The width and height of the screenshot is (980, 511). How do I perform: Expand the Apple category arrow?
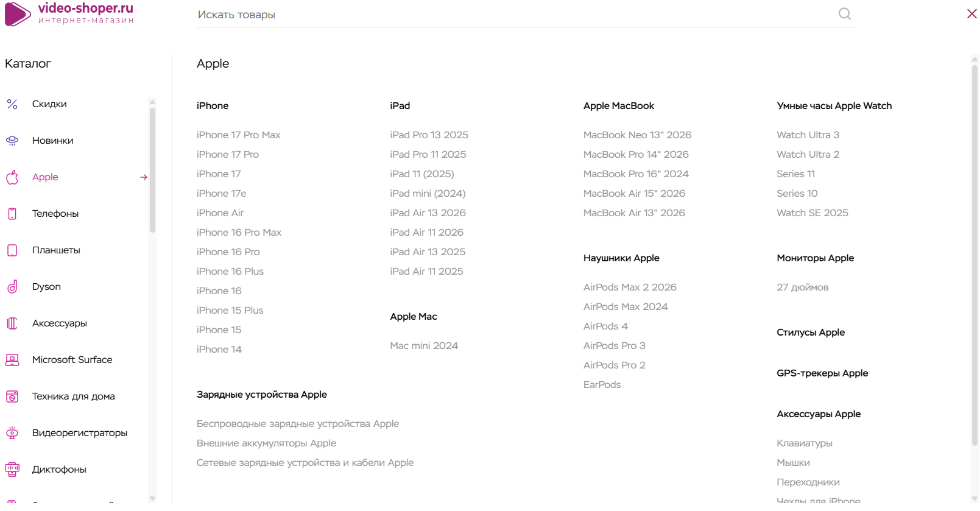[144, 177]
